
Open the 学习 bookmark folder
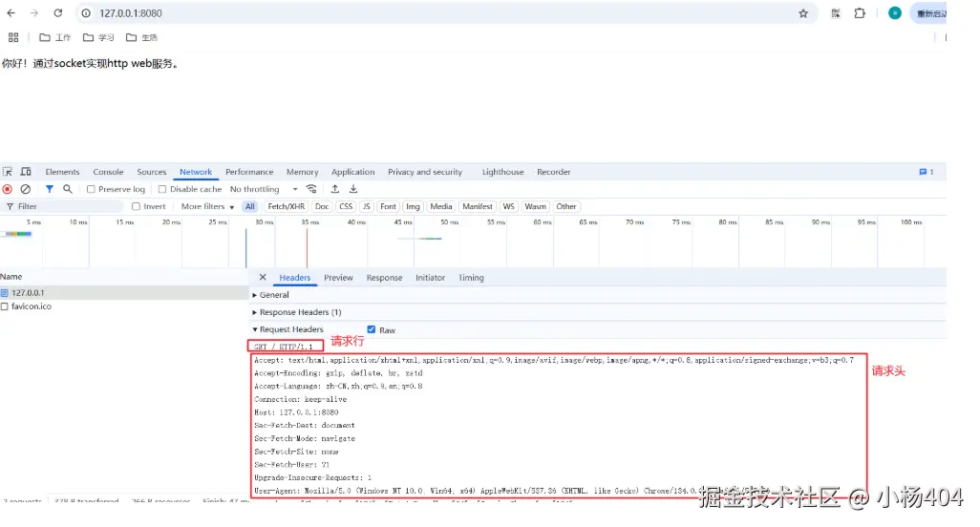pyautogui.click(x=98, y=37)
